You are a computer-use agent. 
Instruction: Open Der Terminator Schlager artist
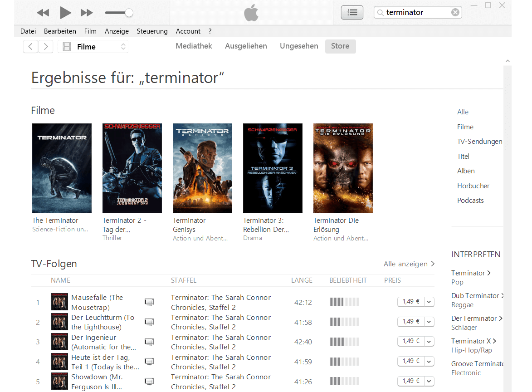(477, 318)
